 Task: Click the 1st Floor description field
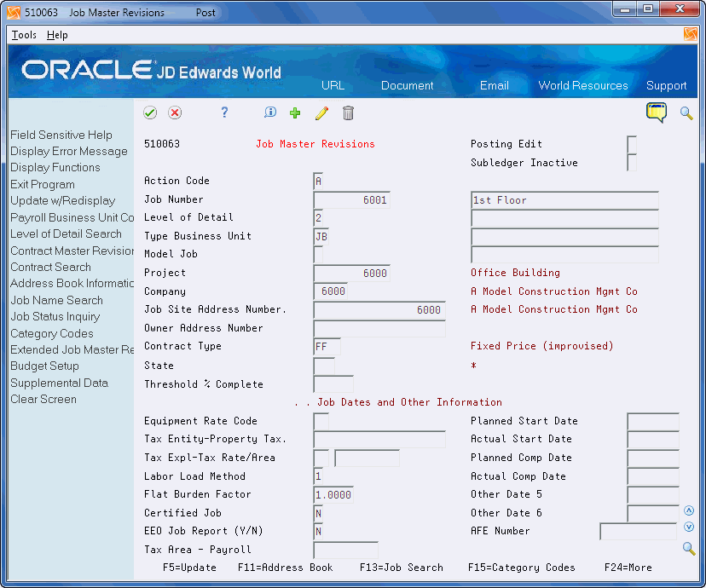coord(564,200)
